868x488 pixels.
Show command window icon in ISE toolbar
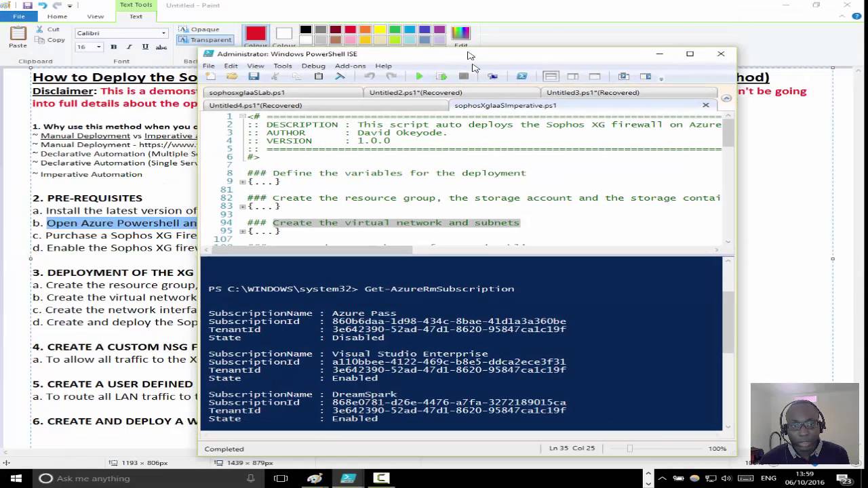point(624,77)
